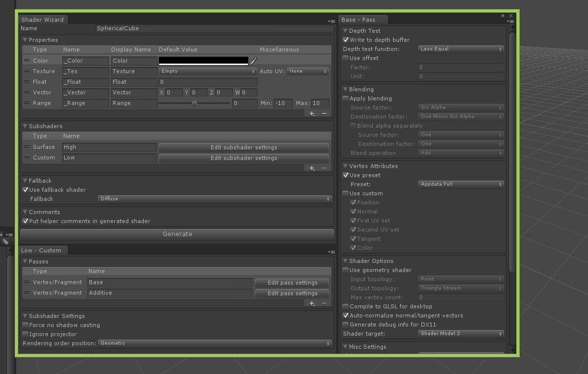Enable the Ignore projector checkbox
Image resolution: width=588 pixels, height=374 pixels.
click(25, 334)
